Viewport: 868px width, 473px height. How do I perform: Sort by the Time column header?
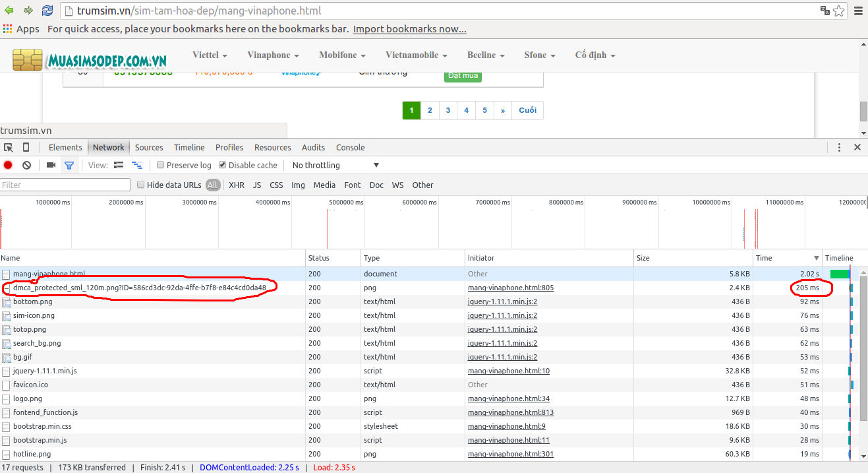point(788,258)
